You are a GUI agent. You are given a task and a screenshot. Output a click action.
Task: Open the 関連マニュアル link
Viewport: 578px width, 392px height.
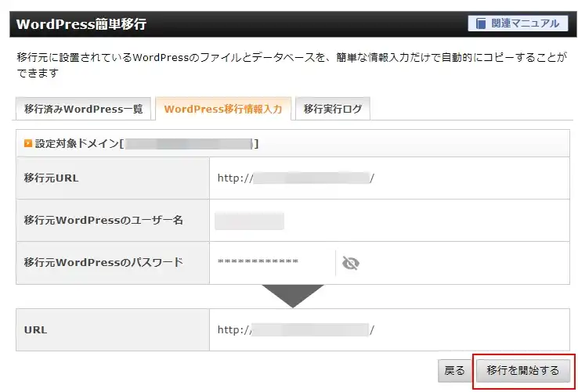(x=518, y=23)
